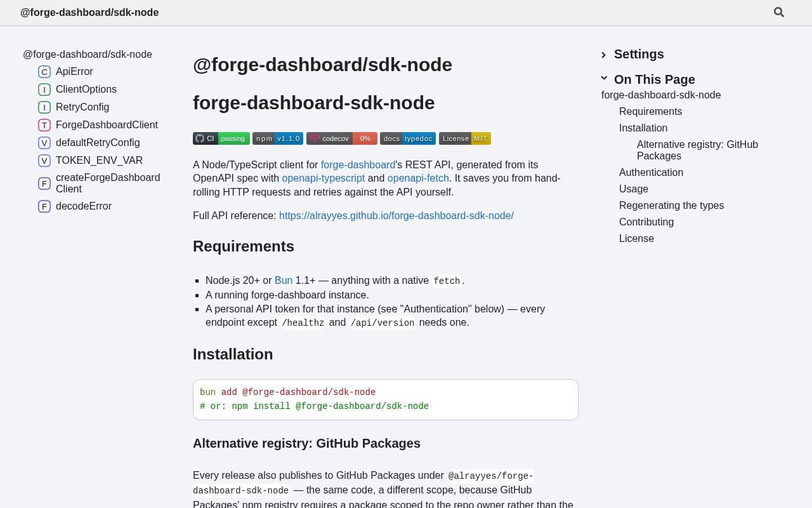The width and height of the screenshot is (812, 508).
Task: Open the TOKEN_ENV_VAR variable page
Action: pos(99,161)
